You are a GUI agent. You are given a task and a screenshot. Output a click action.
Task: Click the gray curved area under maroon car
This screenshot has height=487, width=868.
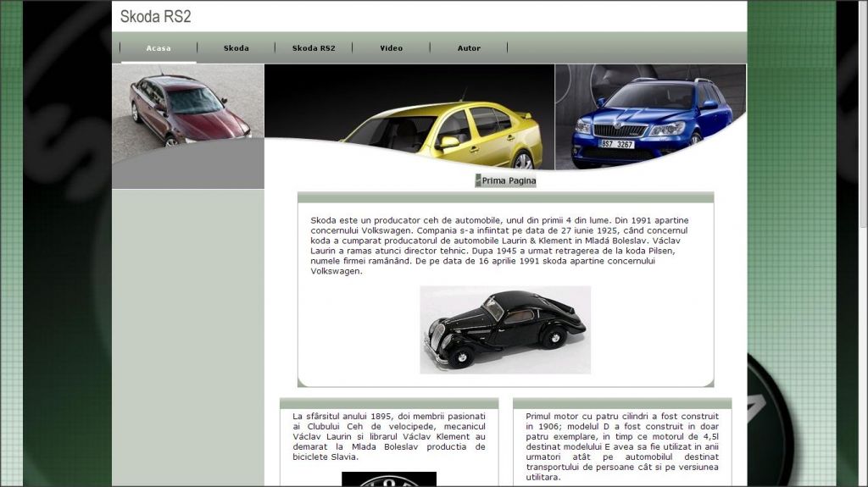[187, 169]
